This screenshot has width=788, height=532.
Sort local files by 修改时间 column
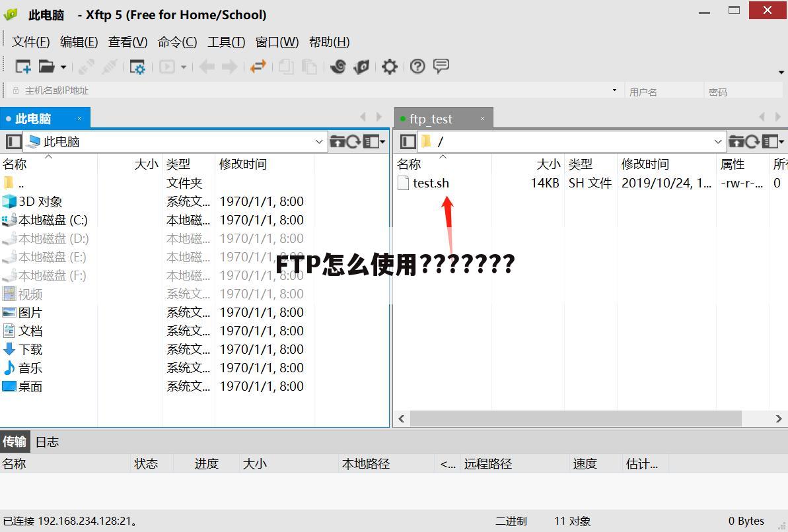click(x=264, y=164)
